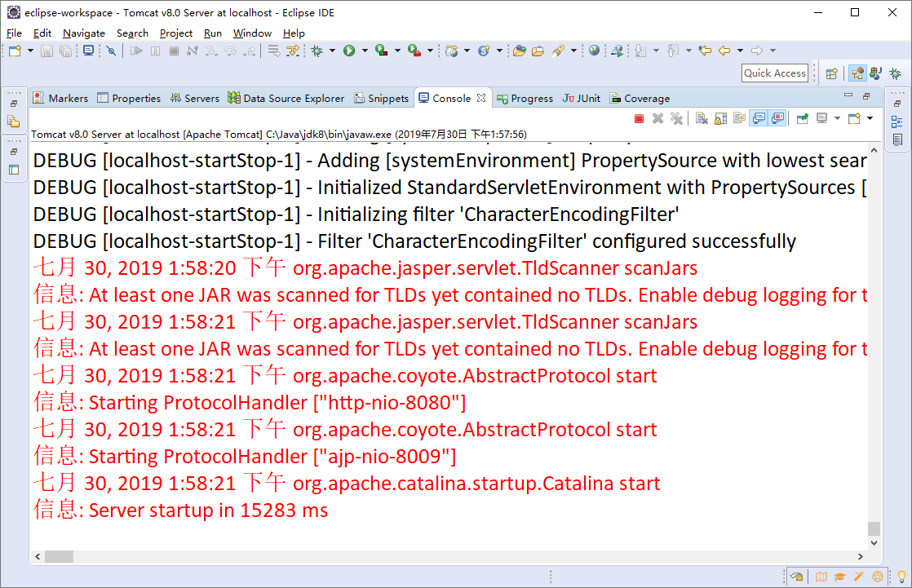Switch to the Java EE perspective

click(x=857, y=73)
